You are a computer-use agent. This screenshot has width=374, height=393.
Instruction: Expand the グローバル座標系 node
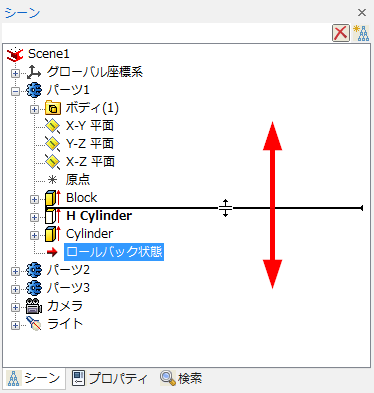(15, 73)
